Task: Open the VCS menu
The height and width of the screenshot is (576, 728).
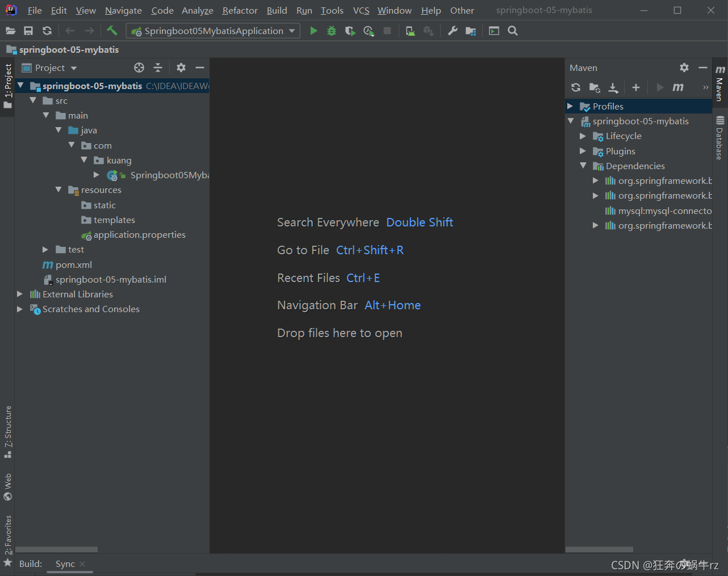Action: point(361,10)
